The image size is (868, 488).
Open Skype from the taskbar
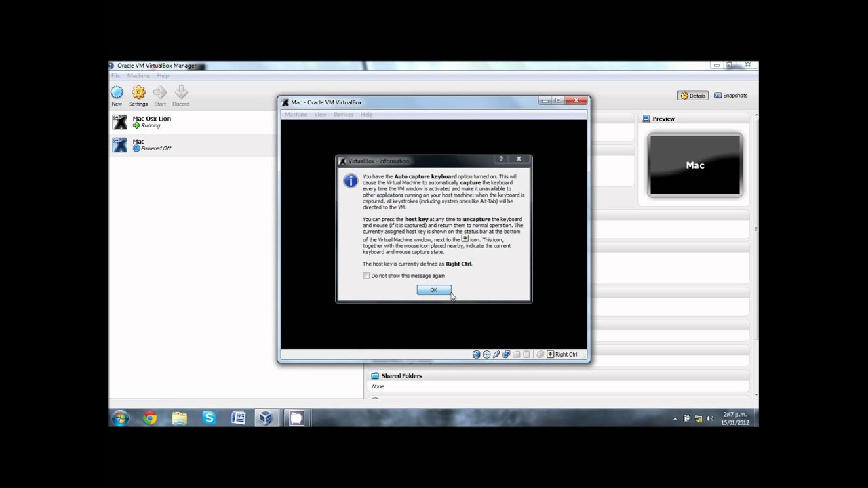pyautogui.click(x=209, y=418)
